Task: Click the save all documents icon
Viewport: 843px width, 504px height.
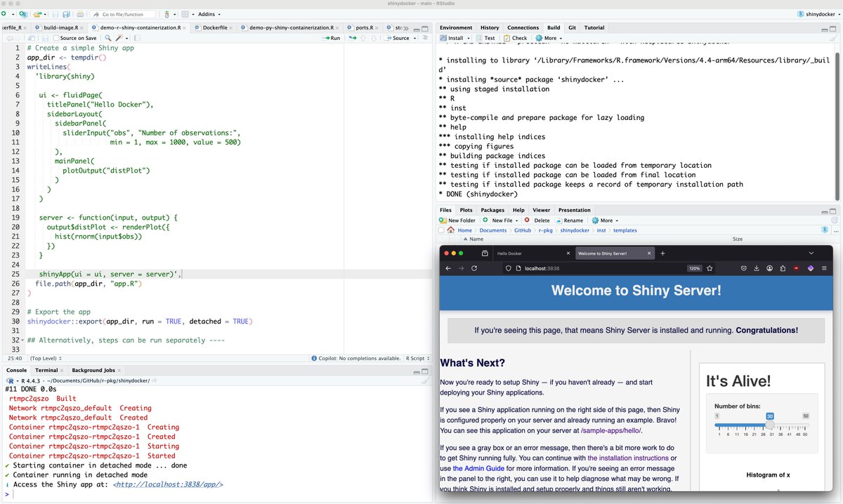Action: click(65, 14)
